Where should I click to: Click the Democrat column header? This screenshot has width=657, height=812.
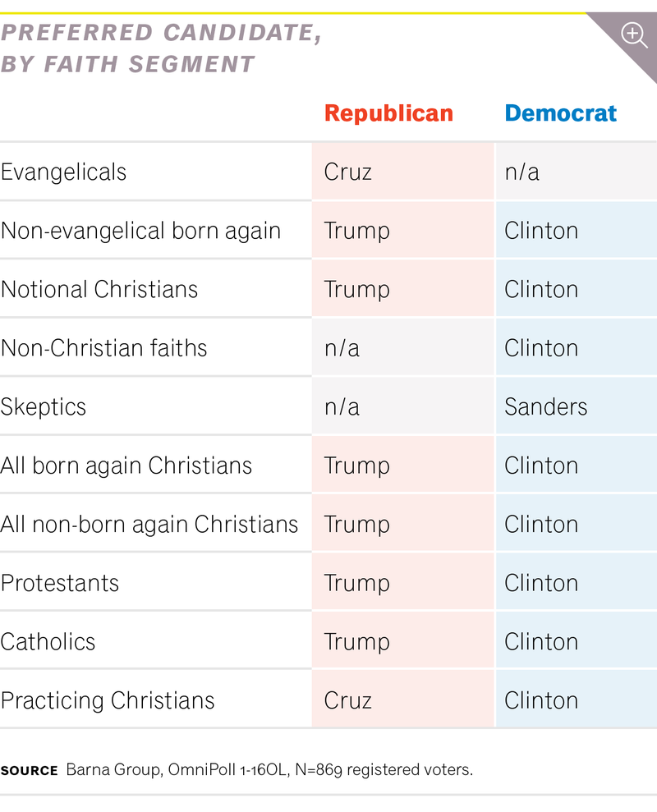coord(560,113)
